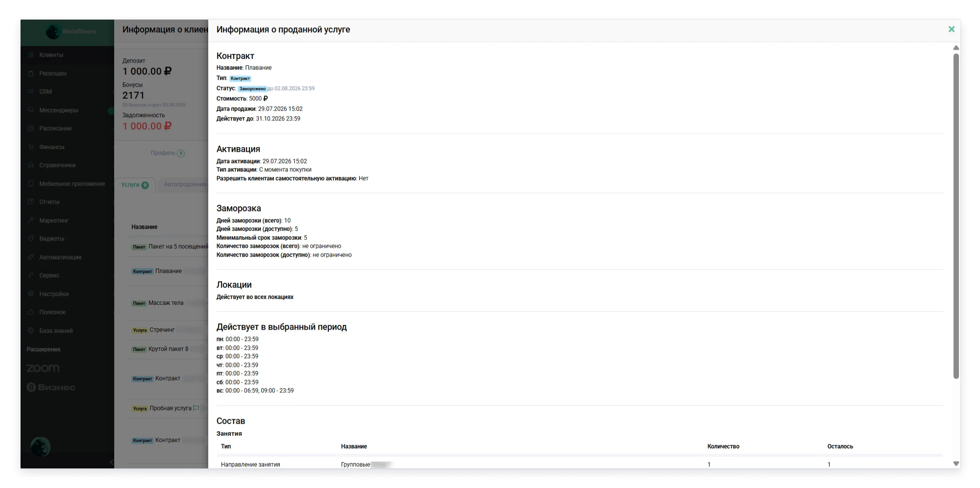Open the Zoom extension logo
This screenshot has height=488, width=980.
[43, 368]
